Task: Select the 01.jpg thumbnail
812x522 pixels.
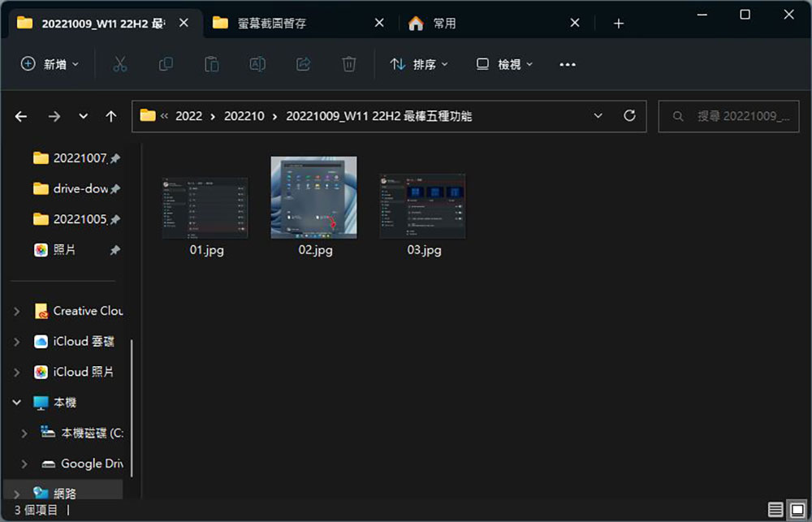Action: click(205, 208)
